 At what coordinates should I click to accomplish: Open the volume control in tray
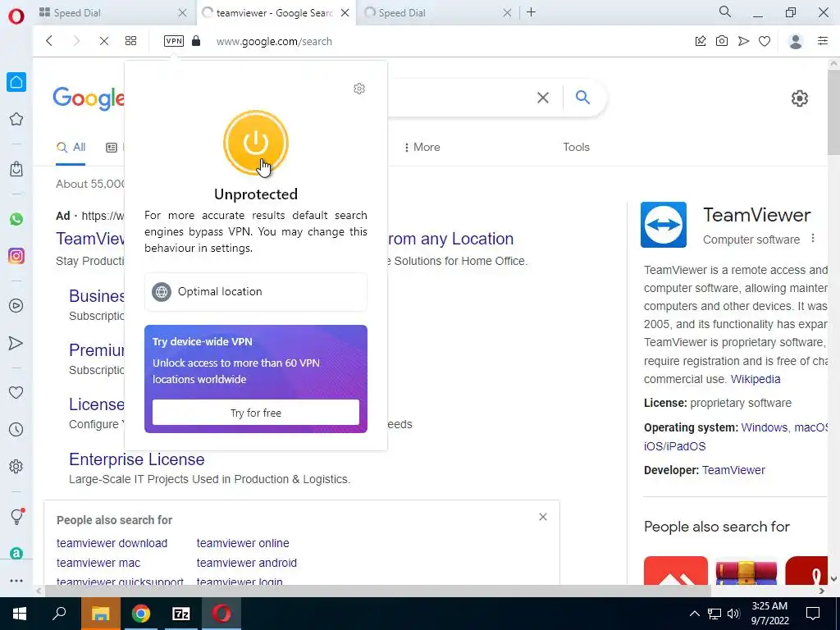pos(733,614)
